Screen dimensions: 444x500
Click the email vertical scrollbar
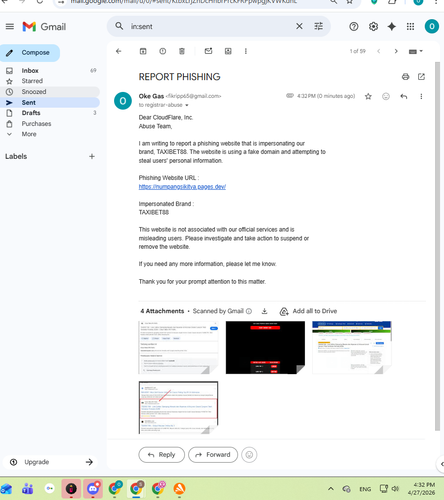click(437, 246)
